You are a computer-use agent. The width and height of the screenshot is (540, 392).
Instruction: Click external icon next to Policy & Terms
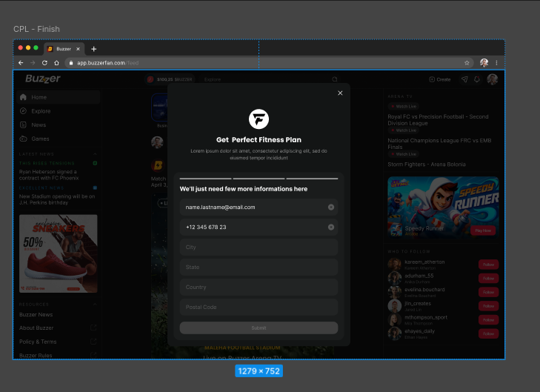(x=93, y=342)
